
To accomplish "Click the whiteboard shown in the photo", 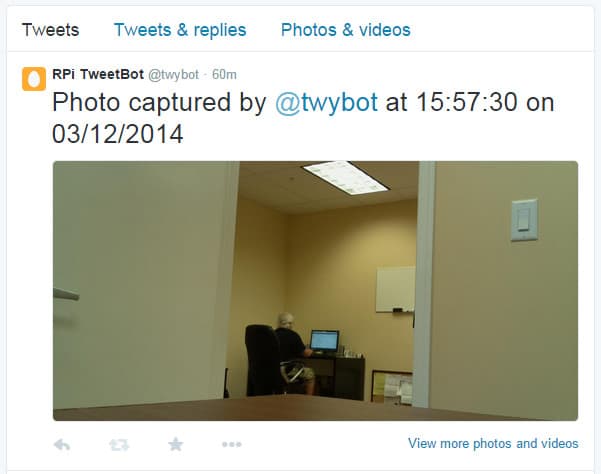I will pos(395,289).
